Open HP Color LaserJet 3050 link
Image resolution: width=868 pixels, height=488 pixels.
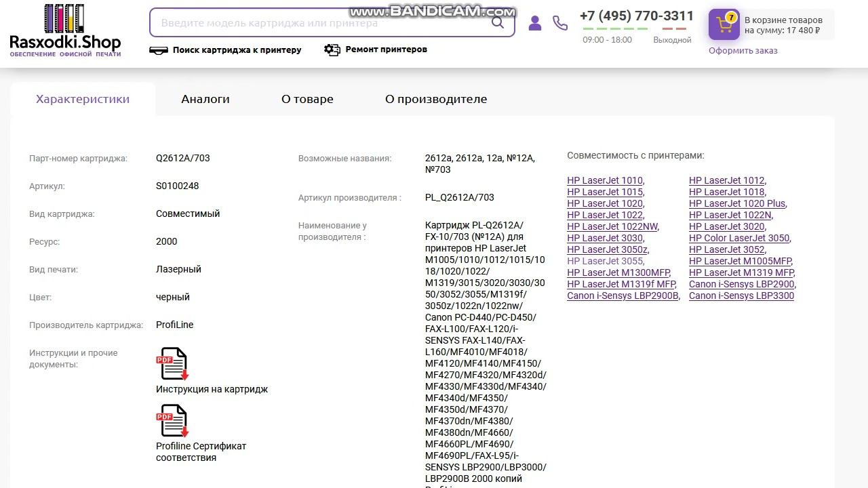(739, 238)
